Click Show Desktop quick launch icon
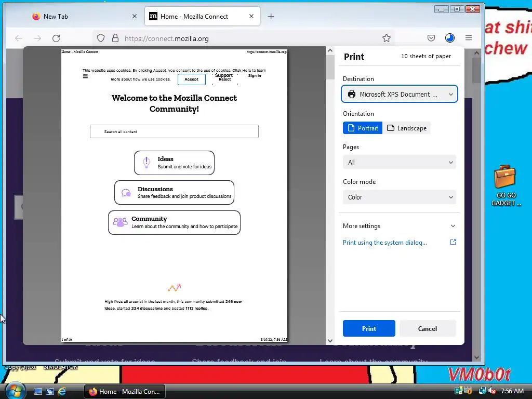Viewport: 532px width, 399px height. pyautogui.click(x=37, y=392)
